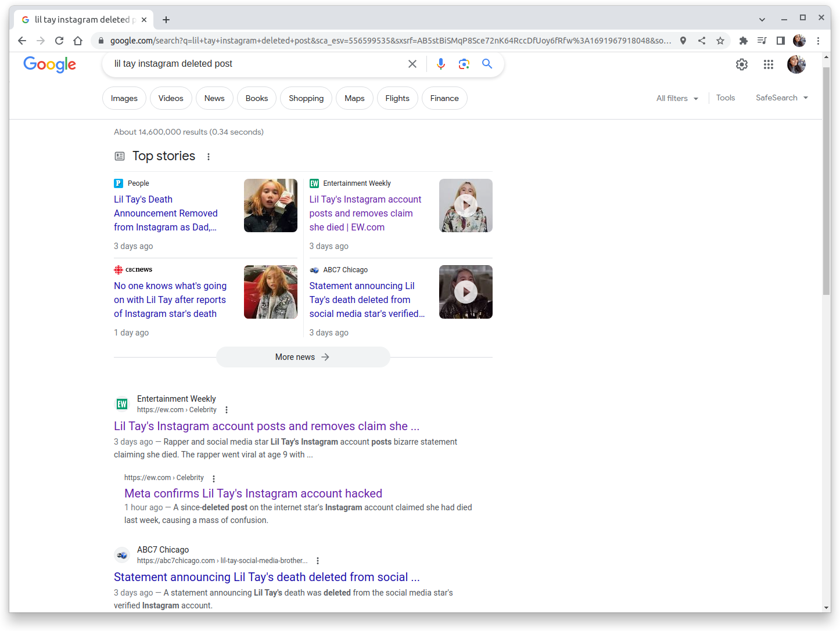Image resolution: width=840 pixels, height=631 pixels.
Task: Click into the Google search field
Action: pos(256,64)
